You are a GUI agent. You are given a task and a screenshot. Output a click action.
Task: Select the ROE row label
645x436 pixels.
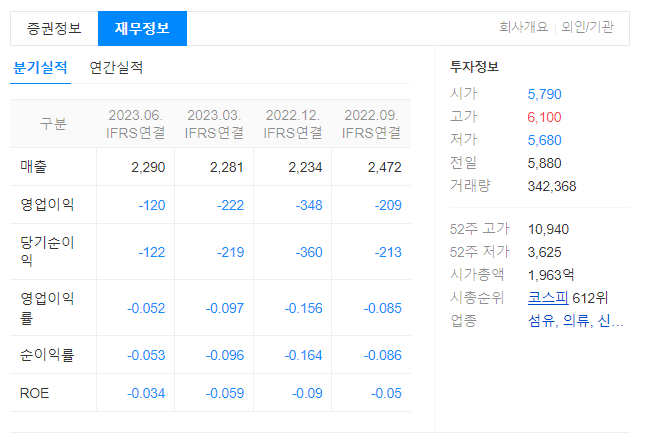[34, 393]
